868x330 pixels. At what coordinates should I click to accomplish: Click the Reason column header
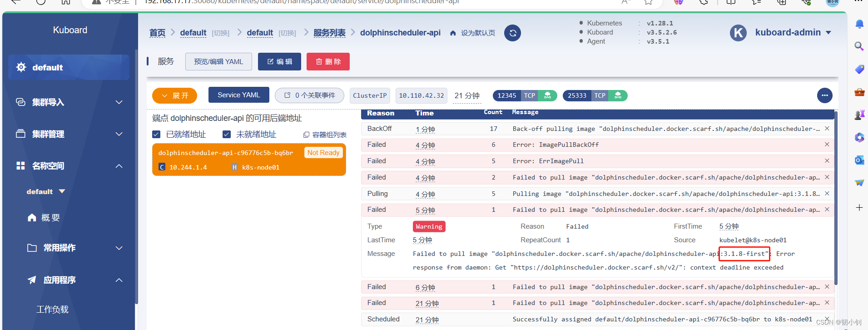pos(381,113)
